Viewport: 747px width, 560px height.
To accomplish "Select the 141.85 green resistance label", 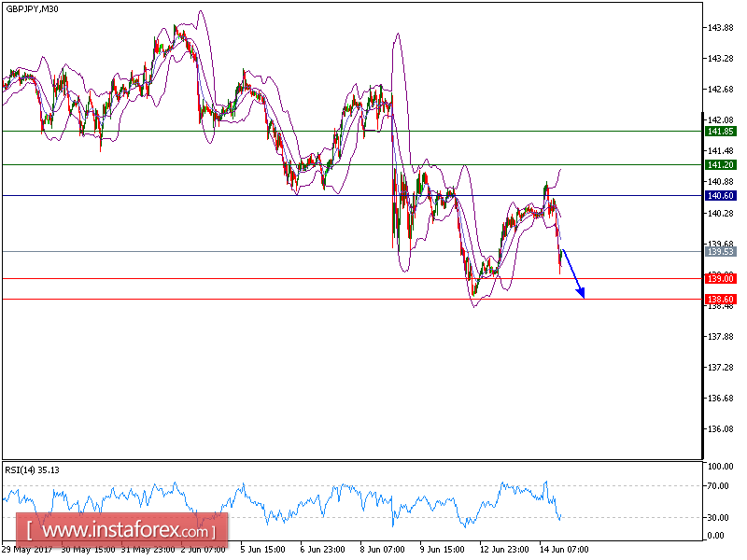I will (x=720, y=131).
